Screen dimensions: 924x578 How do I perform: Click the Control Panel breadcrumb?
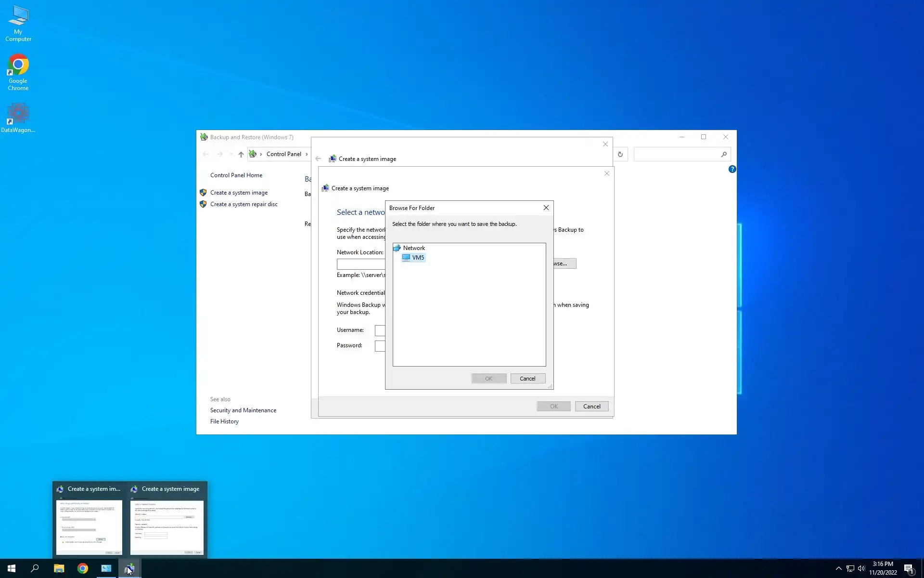[283, 154]
